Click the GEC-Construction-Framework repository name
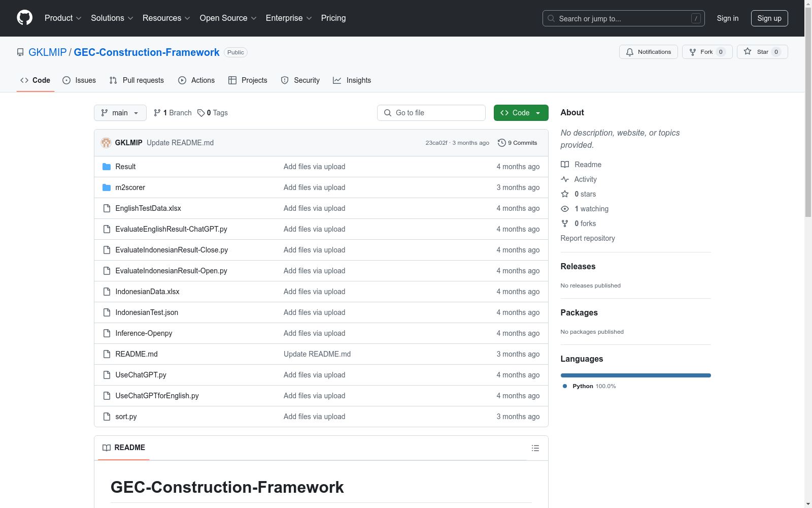The height and width of the screenshot is (508, 812). (x=147, y=52)
